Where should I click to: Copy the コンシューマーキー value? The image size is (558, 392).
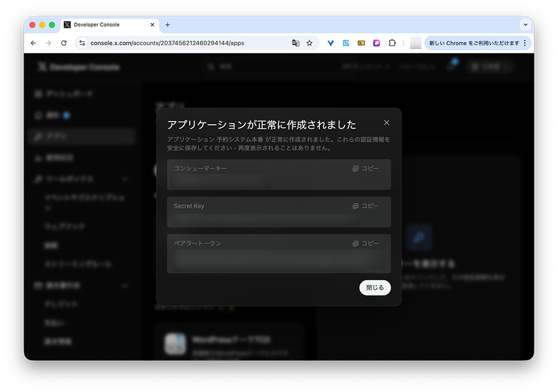[367, 168]
